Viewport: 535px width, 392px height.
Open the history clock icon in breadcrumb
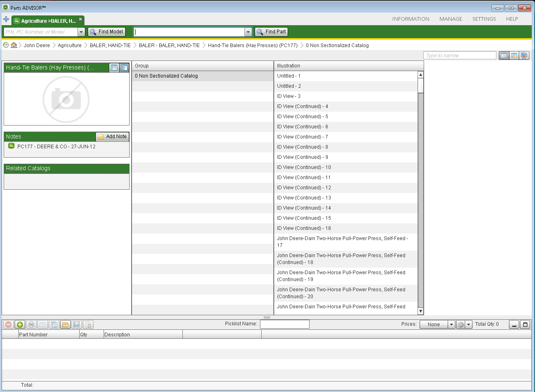coord(6,45)
